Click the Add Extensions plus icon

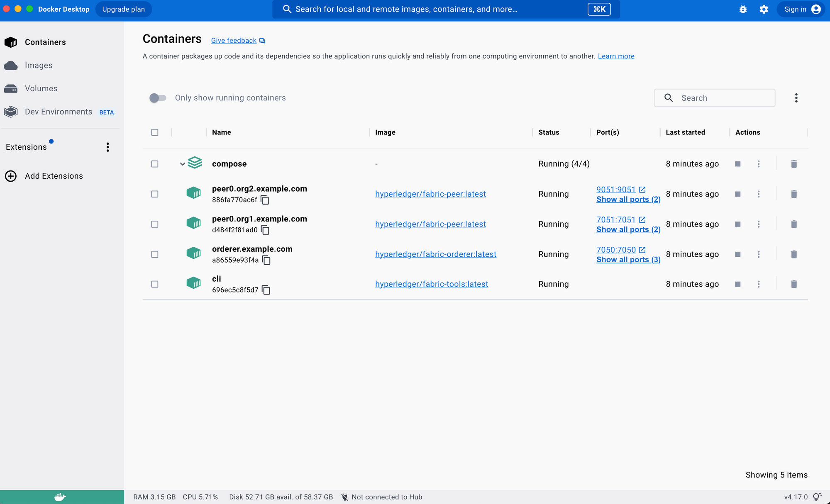click(11, 176)
